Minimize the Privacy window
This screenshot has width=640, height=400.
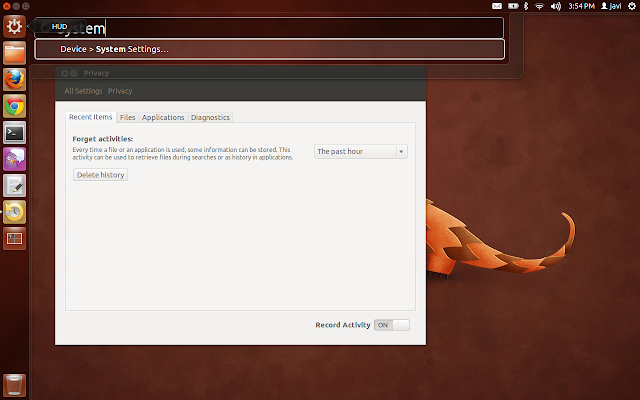click(x=73, y=73)
